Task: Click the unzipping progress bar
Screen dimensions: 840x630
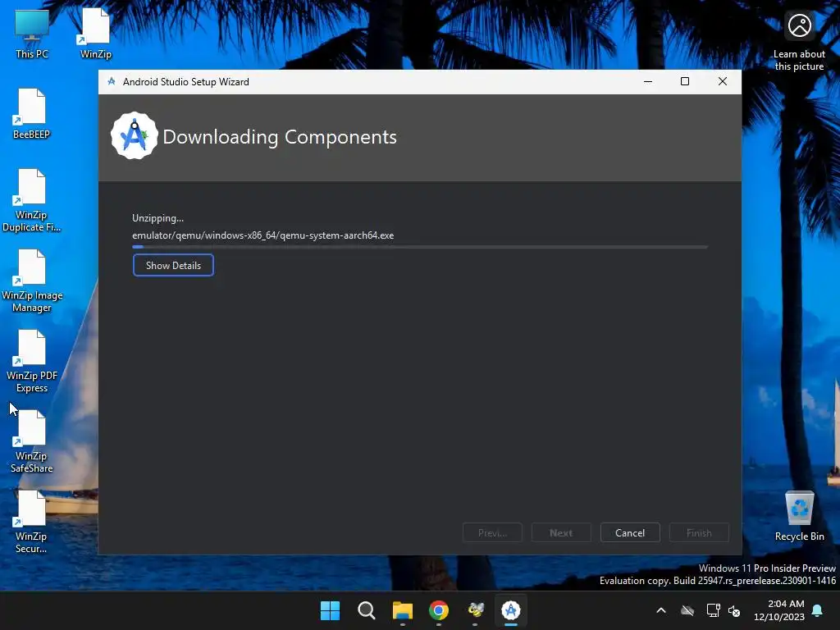Action: [420, 247]
